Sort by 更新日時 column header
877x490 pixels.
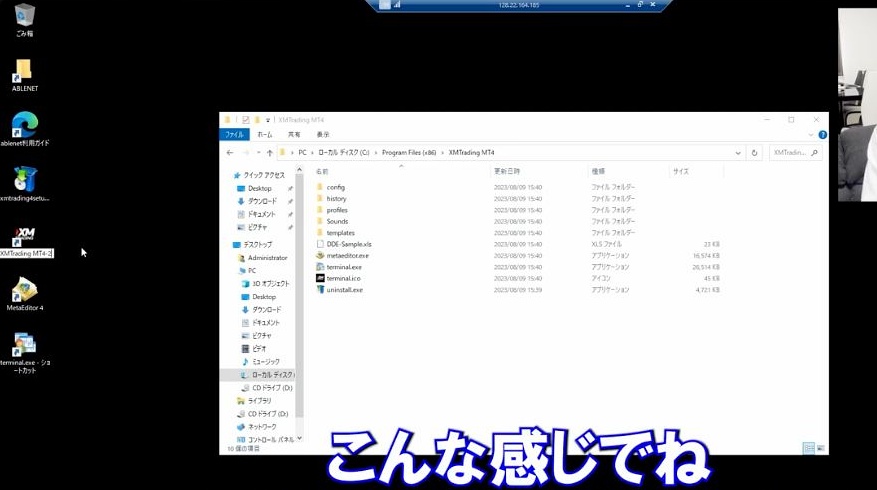coord(507,171)
